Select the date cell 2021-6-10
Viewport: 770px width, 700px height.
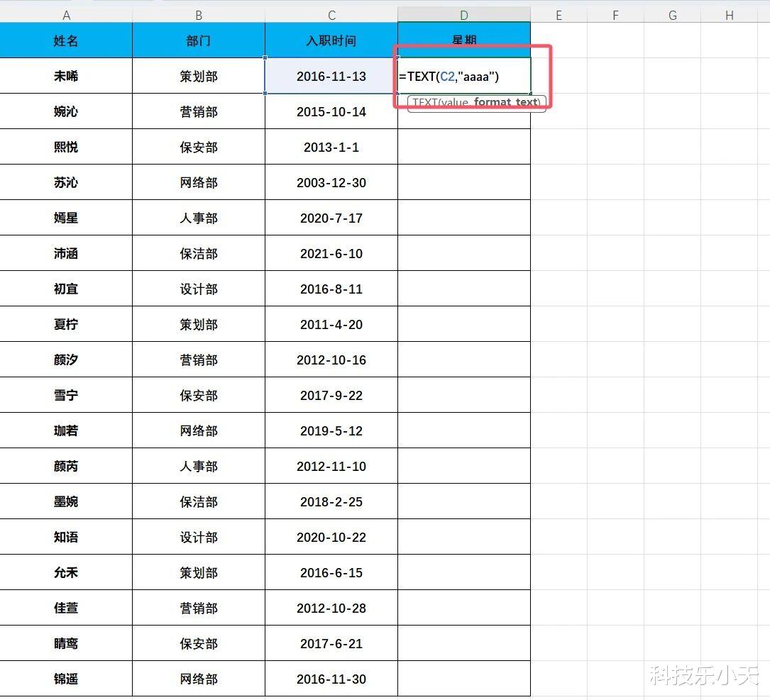[x=331, y=253]
